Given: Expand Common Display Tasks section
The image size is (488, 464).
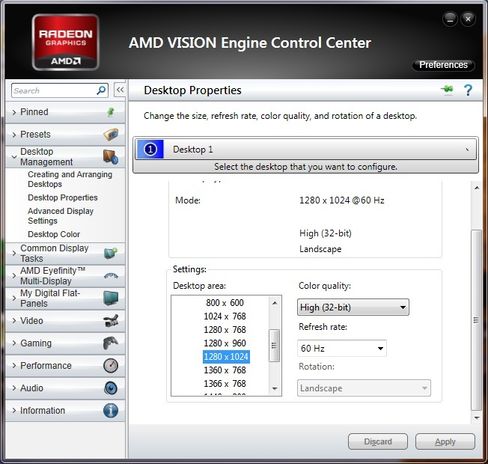Looking at the screenshot, I should pos(14,253).
